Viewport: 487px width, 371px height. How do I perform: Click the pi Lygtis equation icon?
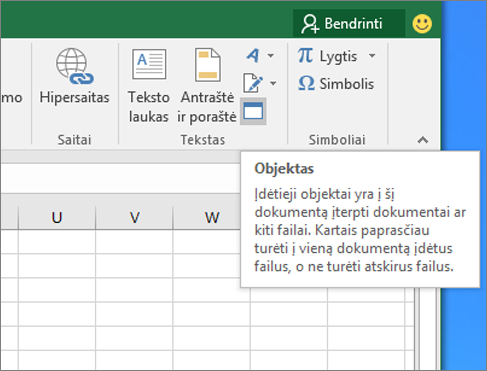coord(305,55)
